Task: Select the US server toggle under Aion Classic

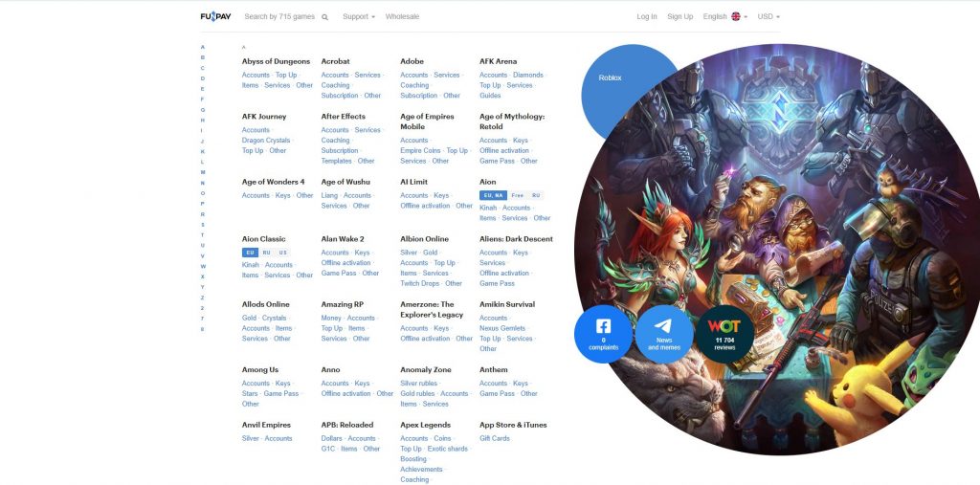Action: (283, 253)
